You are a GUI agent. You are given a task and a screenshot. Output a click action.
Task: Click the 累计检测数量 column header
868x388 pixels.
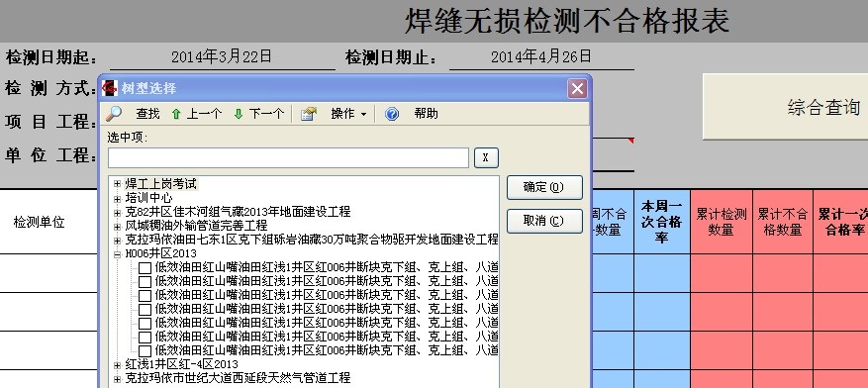tap(722, 222)
